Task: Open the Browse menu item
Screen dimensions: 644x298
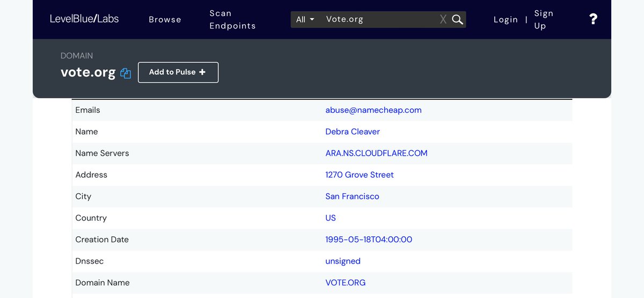Action: pyautogui.click(x=165, y=19)
